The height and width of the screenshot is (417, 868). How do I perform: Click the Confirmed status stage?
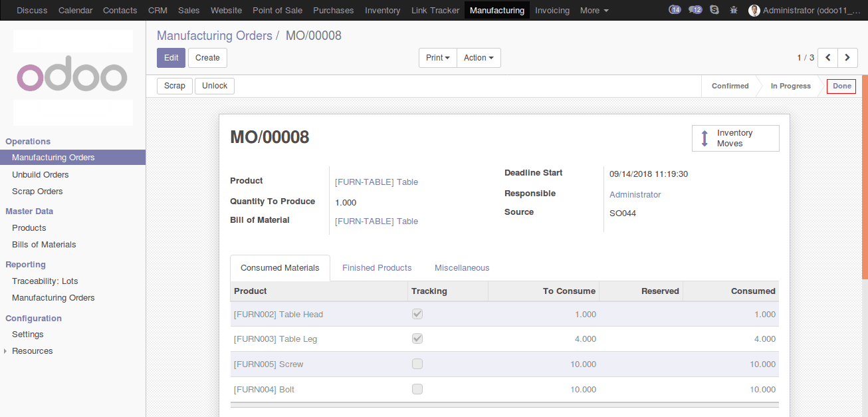(x=730, y=86)
